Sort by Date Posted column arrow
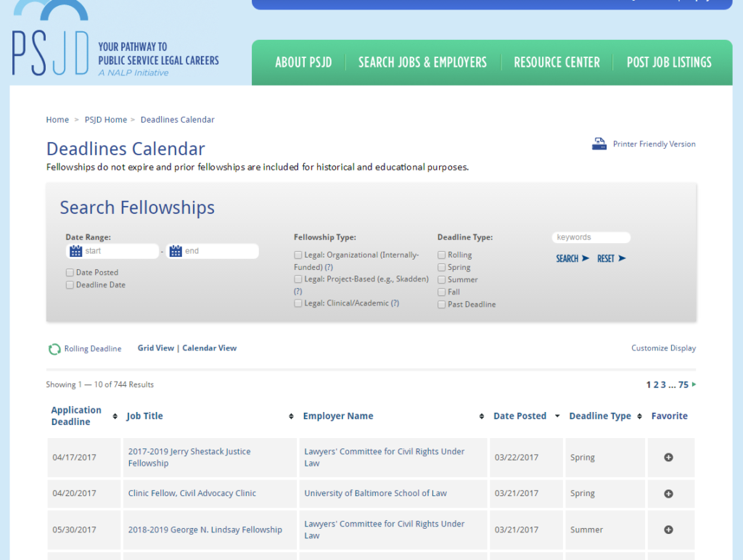Screen dimensions: 743x560 [557, 416]
